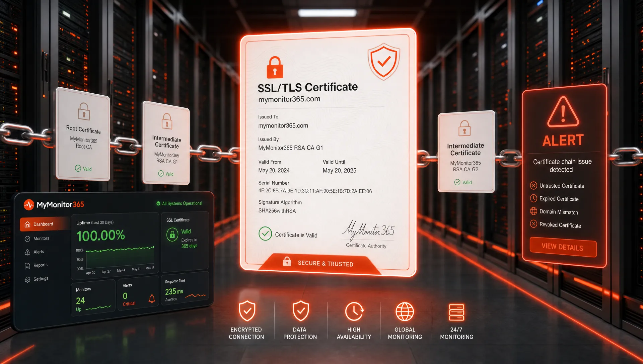Image resolution: width=643 pixels, height=364 pixels.
Task: Click the Encrypted Connection shield icon
Action: pos(247,311)
